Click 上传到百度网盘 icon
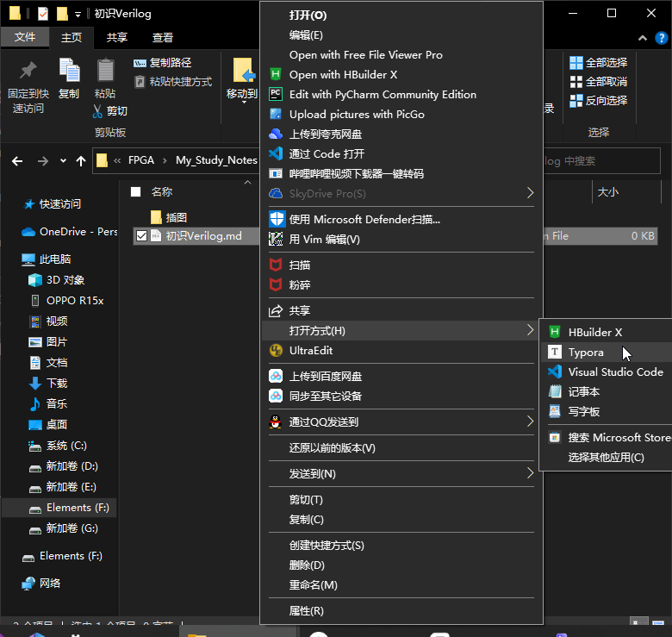672x637 pixels. tap(276, 377)
